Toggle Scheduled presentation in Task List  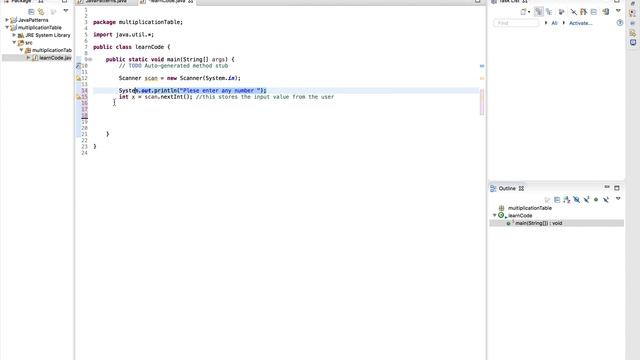click(x=549, y=12)
